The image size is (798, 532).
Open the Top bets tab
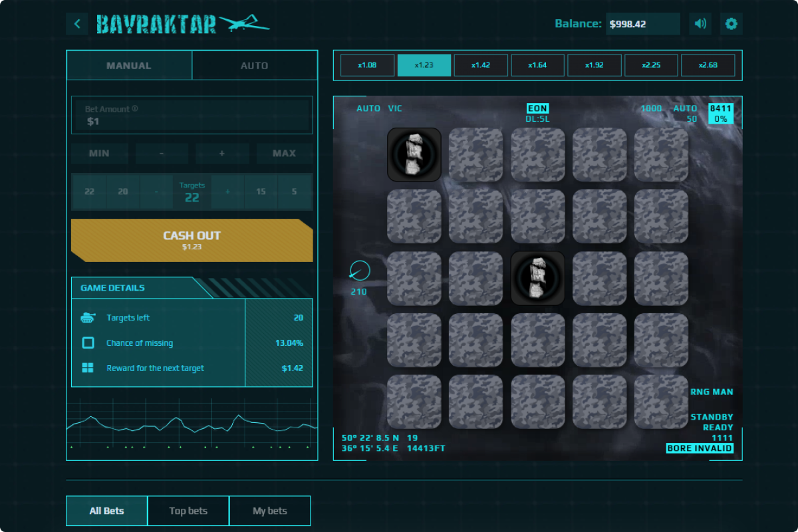[x=188, y=511]
